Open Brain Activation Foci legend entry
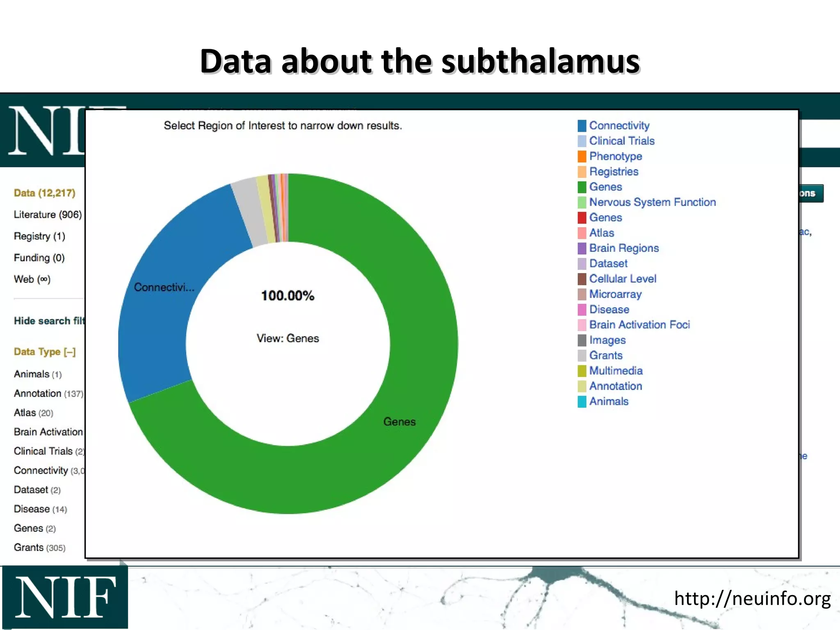 coord(639,325)
